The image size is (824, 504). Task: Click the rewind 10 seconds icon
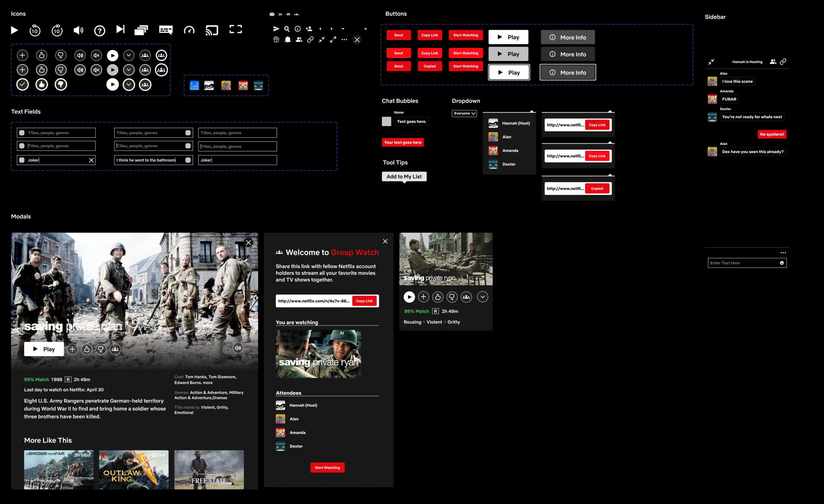point(35,30)
